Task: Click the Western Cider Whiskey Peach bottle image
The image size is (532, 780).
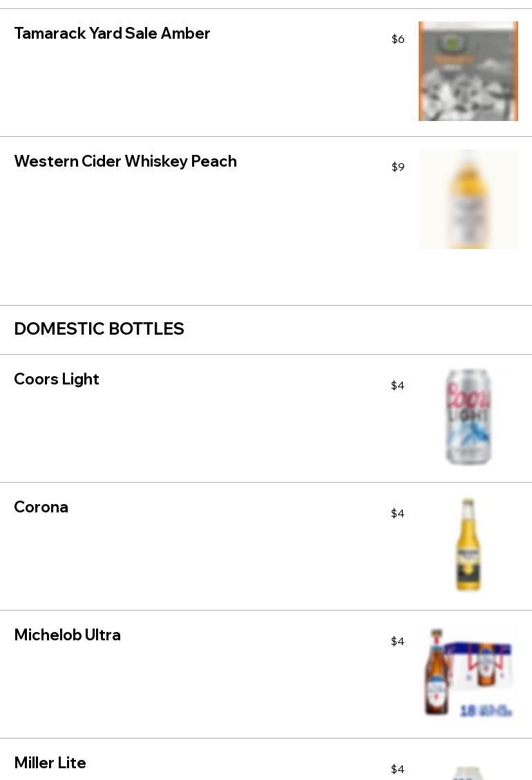Action: pyautogui.click(x=468, y=199)
